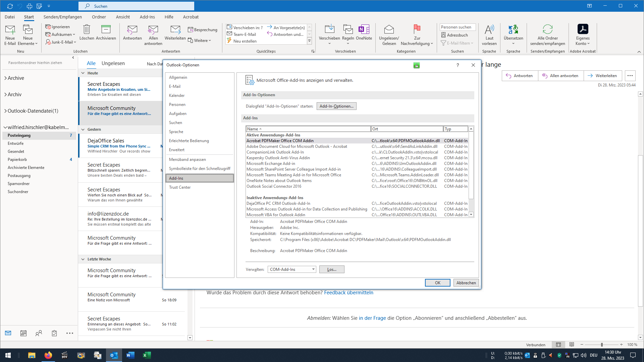This screenshot has height=362, width=644.
Task: Collapse the Letzte Woche mail group
Action: pos(83,259)
